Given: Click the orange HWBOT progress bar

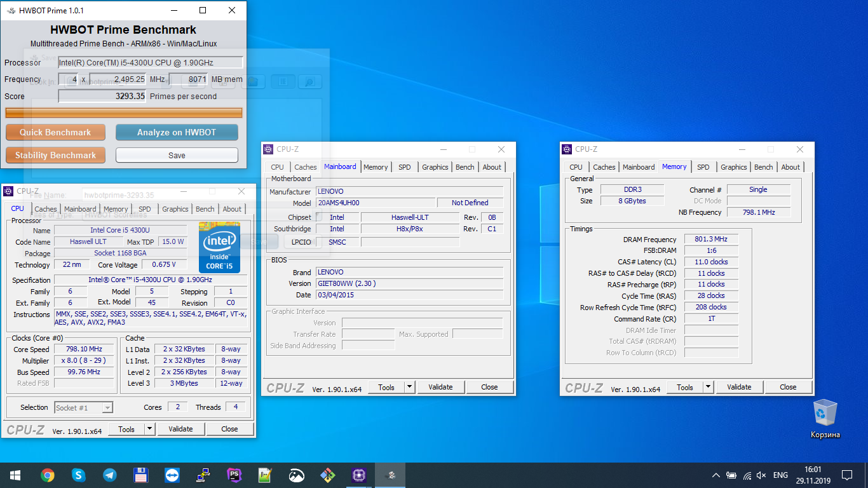Looking at the screenshot, I should pos(124,112).
